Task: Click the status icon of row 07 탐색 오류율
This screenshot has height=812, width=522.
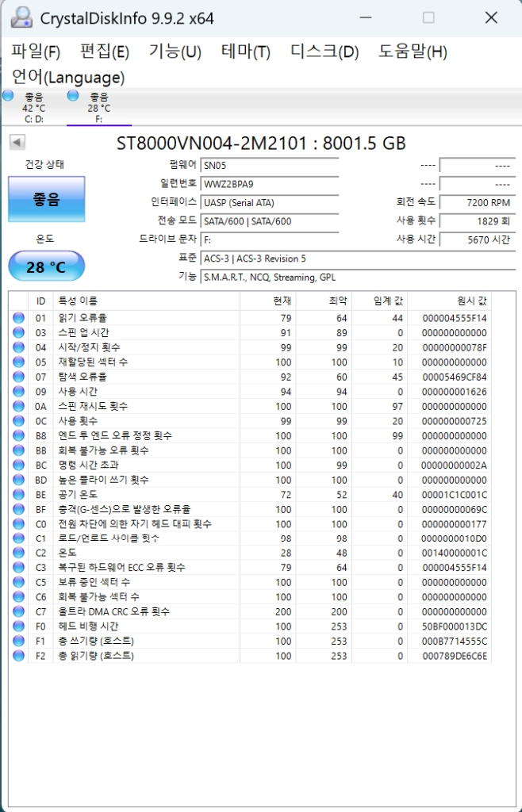Action: click(19, 377)
